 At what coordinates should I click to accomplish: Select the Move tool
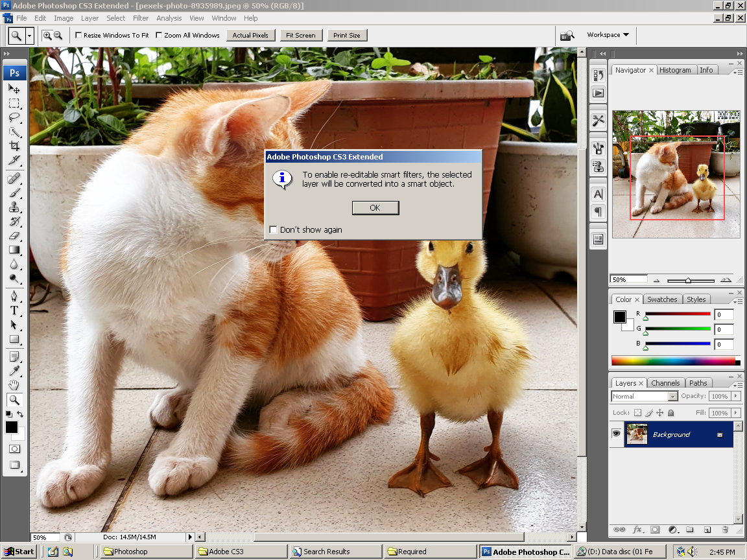pyautogui.click(x=14, y=89)
